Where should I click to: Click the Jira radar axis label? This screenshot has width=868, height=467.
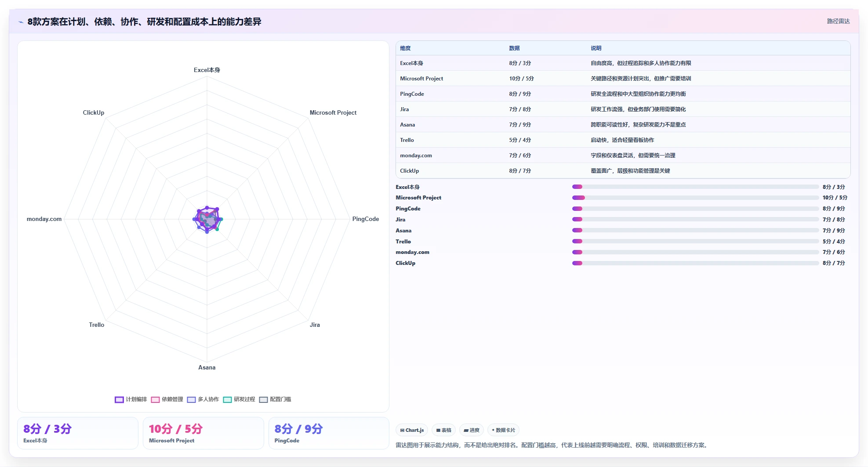[315, 325]
